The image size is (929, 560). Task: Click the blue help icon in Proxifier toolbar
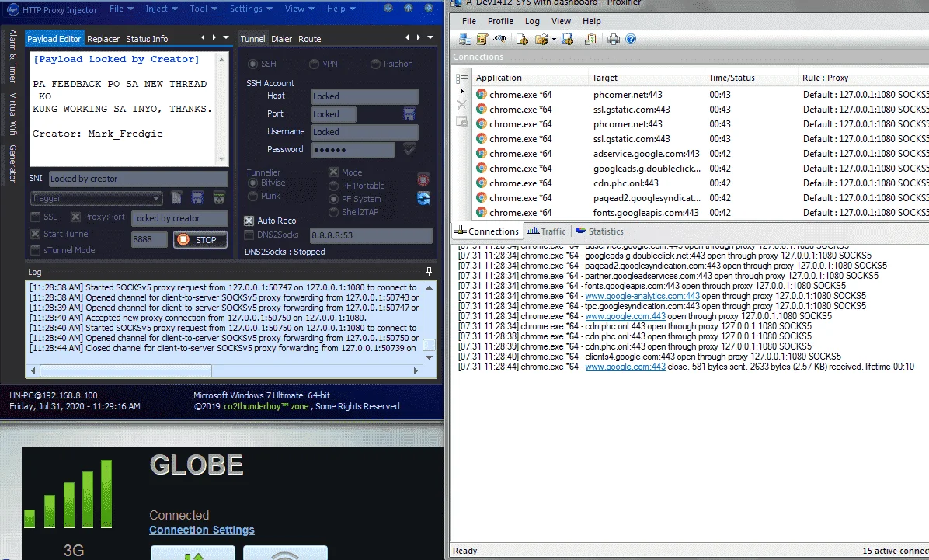click(x=631, y=39)
